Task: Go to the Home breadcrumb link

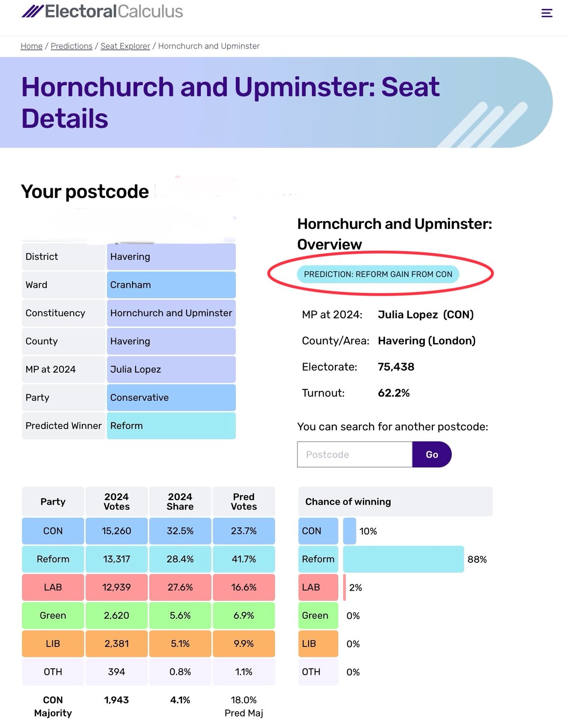Action: tap(31, 46)
